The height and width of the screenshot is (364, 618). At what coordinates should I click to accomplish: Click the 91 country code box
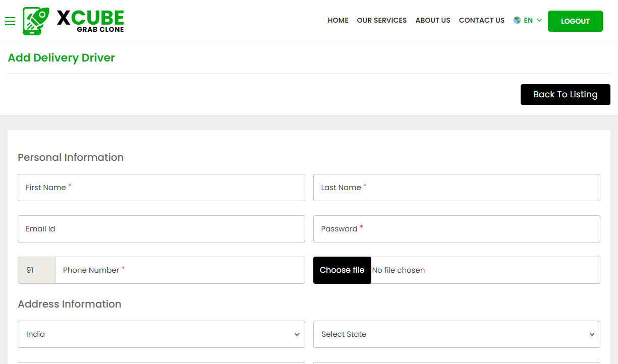click(36, 270)
